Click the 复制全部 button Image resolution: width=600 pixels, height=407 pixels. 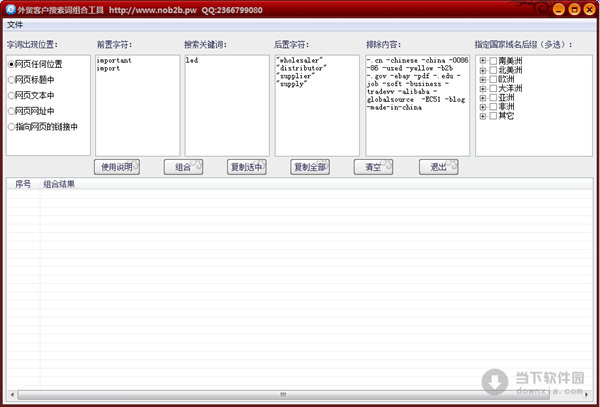pos(311,167)
